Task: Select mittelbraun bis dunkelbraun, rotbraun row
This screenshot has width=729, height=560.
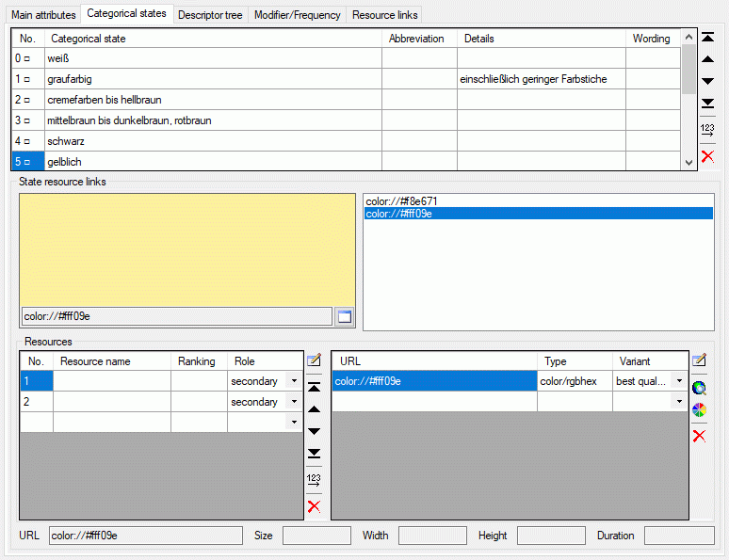Action: click(346, 120)
